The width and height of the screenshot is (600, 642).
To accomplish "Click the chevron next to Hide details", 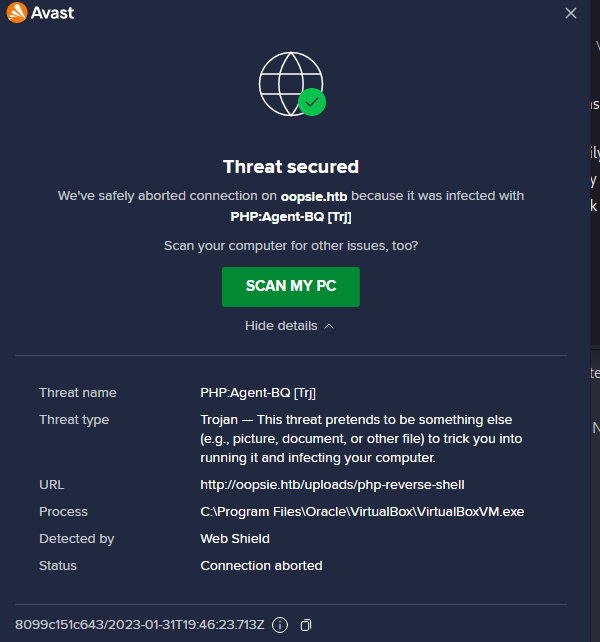I will 329,326.
